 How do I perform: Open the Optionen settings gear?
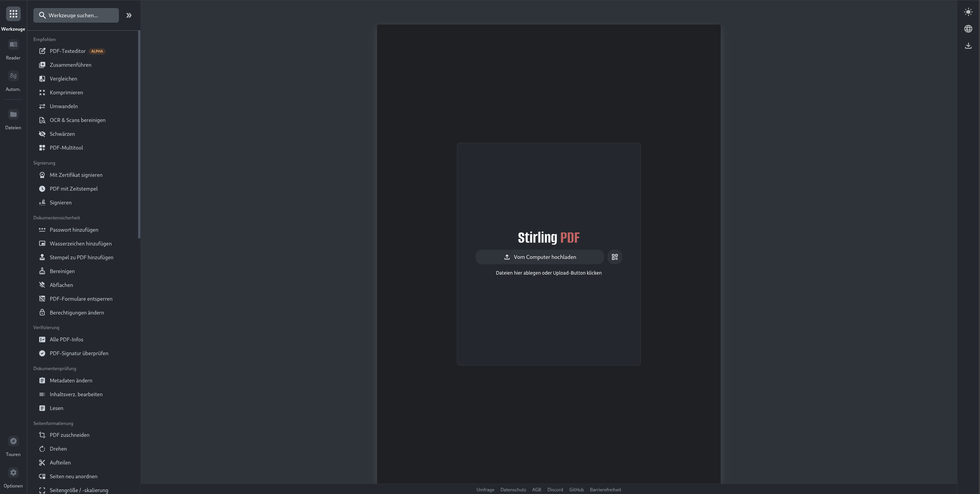point(13,473)
